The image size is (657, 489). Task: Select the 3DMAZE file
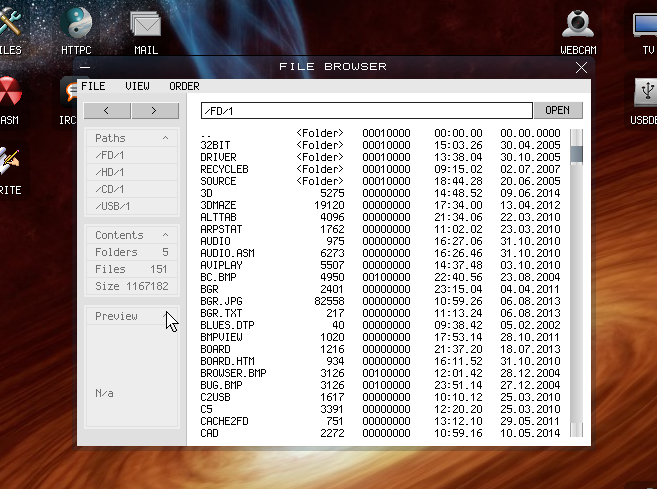coord(380,205)
